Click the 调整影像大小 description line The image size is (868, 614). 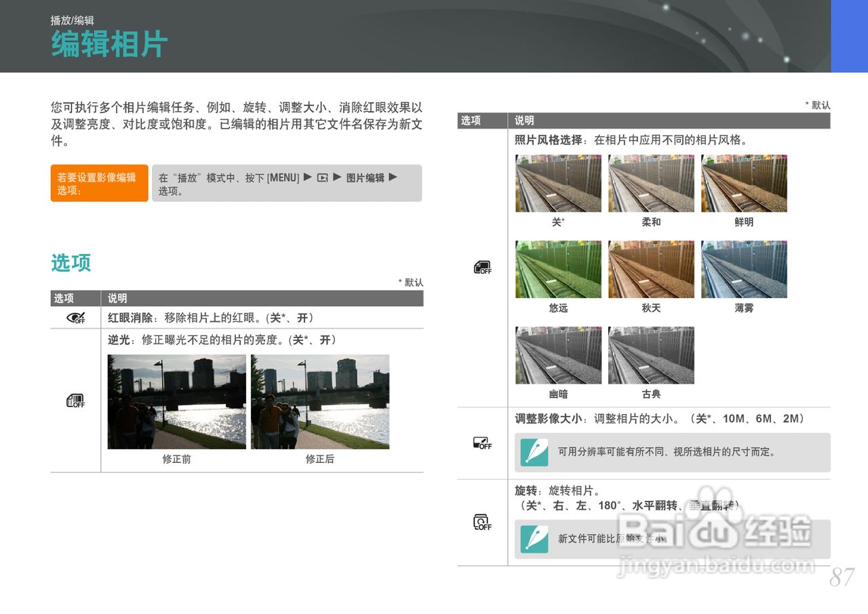coord(659,419)
